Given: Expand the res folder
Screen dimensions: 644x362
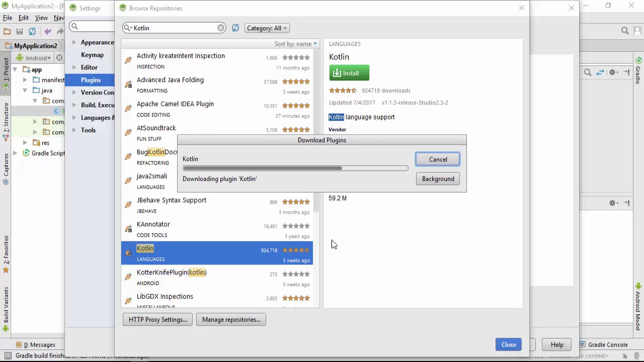Looking at the screenshot, I should click(25, 143).
